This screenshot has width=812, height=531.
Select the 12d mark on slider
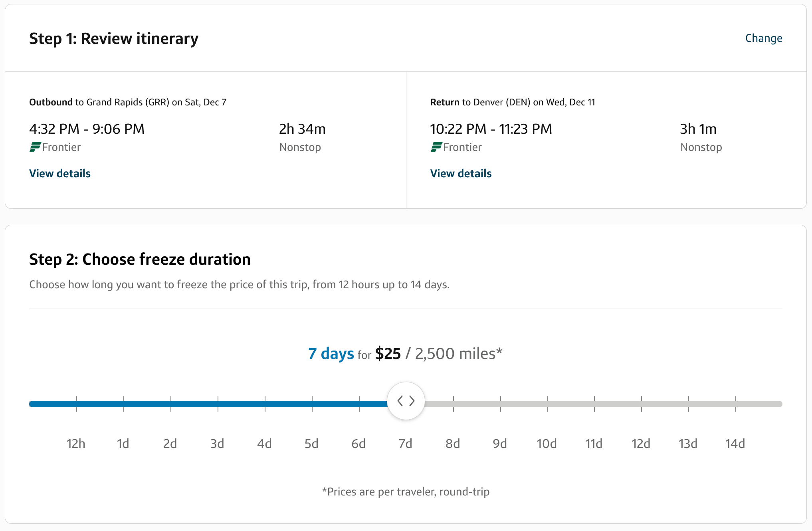[642, 404]
